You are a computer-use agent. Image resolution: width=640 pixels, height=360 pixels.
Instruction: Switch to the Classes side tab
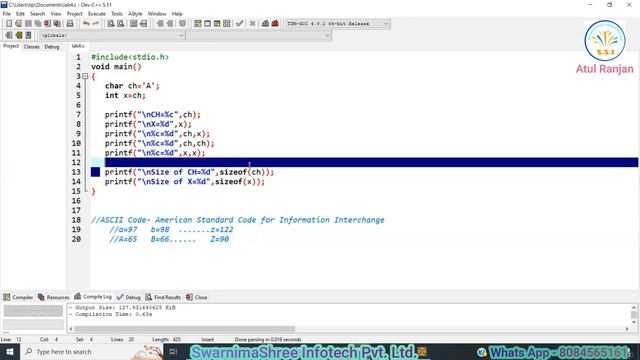click(31, 47)
